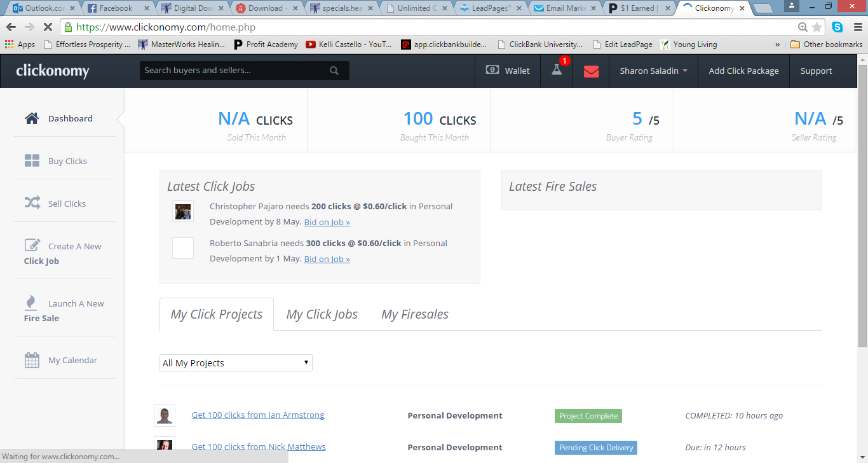This screenshot has height=463, width=868.
Task: Click the Latest Fire Sales heading
Action: (x=553, y=186)
